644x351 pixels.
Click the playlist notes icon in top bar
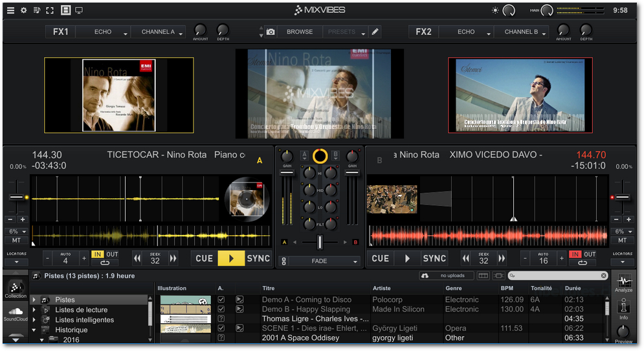[36, 10]
